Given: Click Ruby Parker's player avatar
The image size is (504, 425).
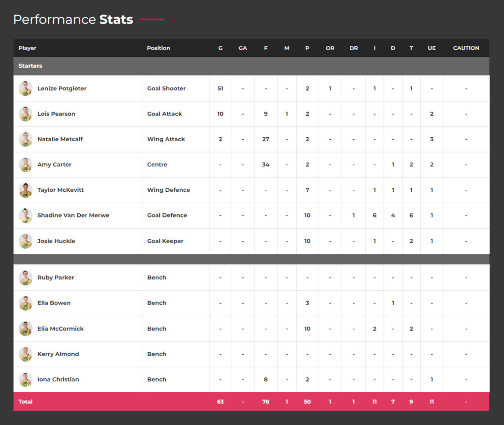Looking at the screenshot, I should point(26,277).
